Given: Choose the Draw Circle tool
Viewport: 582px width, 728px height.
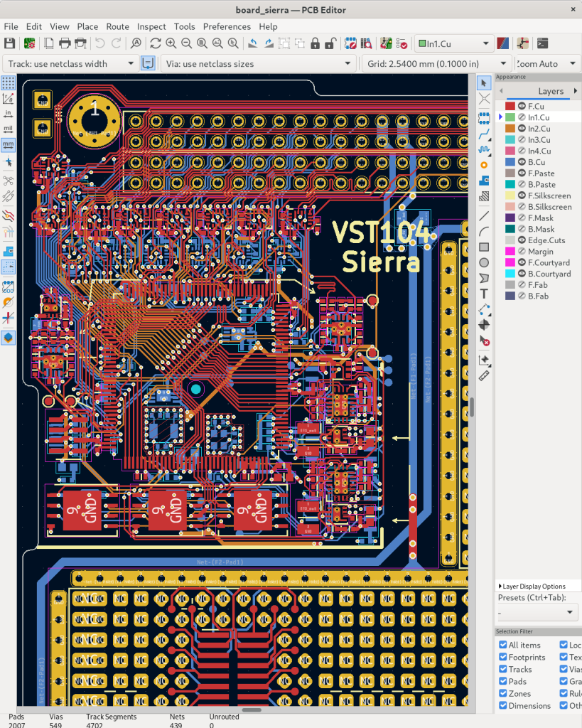Looking at the screenshot, I should click(484, 262).
